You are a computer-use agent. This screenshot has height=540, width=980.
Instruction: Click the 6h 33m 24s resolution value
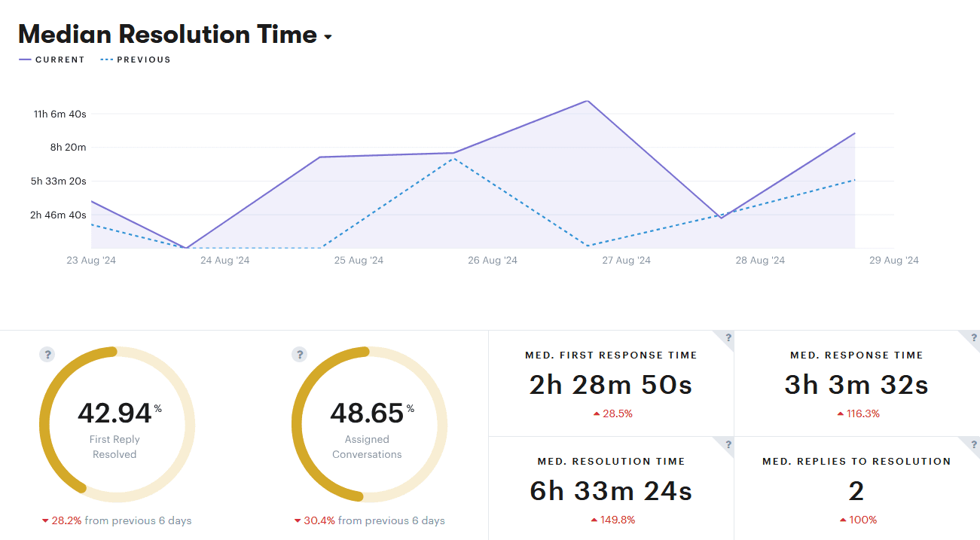point(610,489)
